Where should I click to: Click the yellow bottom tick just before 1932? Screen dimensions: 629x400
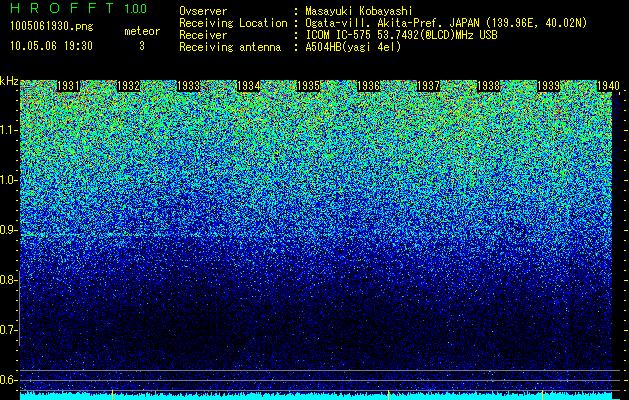pos(112,395)
